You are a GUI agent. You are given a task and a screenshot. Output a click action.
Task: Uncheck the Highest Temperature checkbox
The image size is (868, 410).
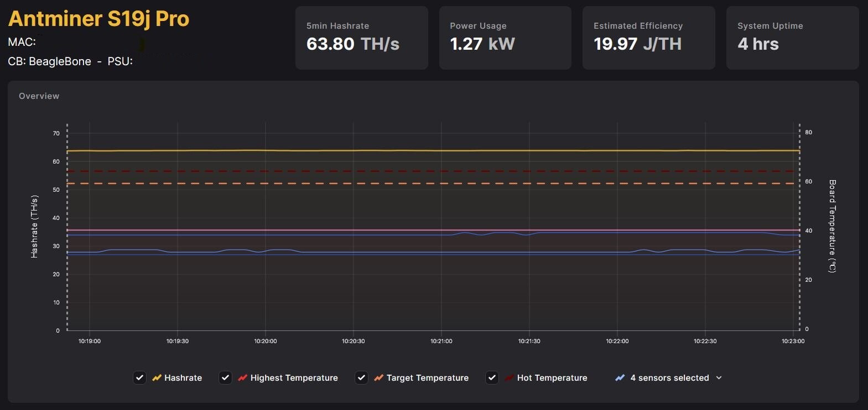click(x=225, y=377)
